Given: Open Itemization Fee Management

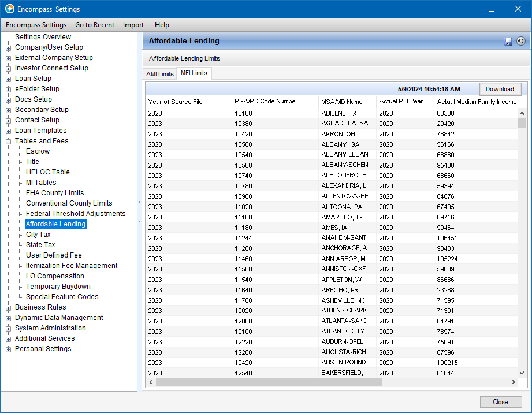Looking at the screenshot, I should (72, 265).
